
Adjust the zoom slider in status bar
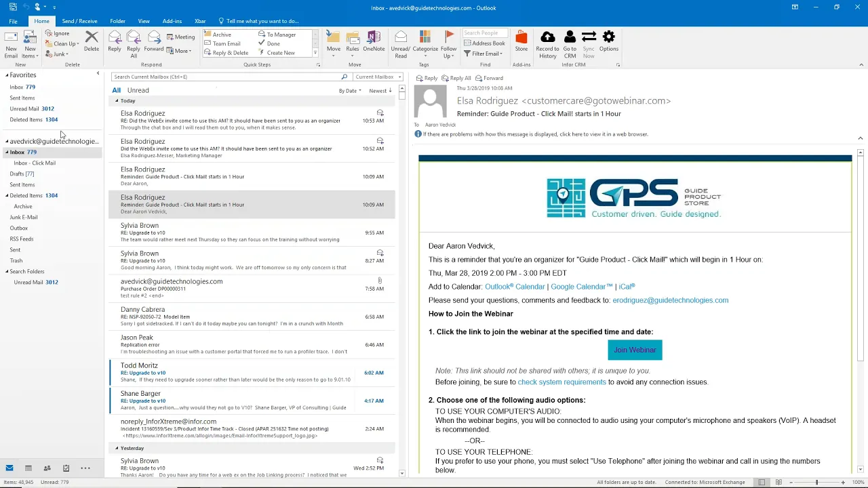tap(816, 482)
